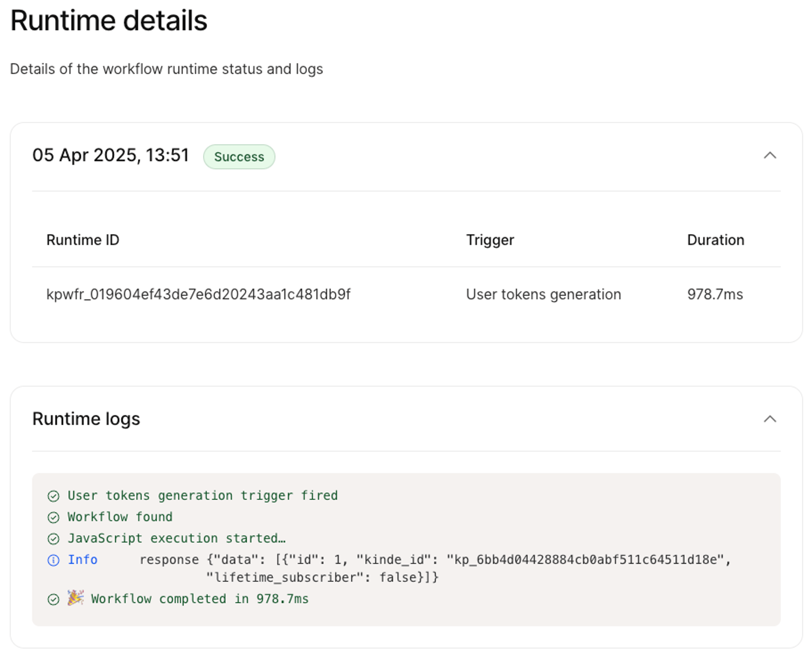Click check icon beside JavaScript execution started
Image resolution: width=812 pixels, height=661 pixels.
(x=53, y=539)
